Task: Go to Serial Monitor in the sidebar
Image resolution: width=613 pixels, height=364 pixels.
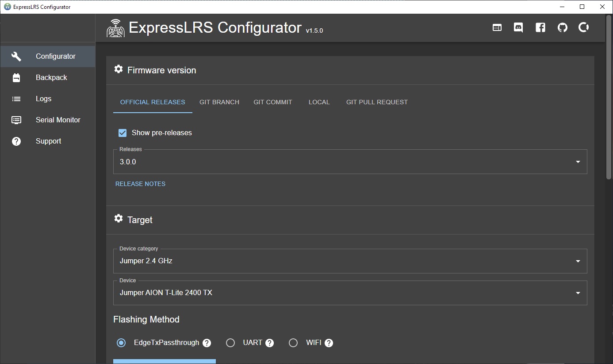Action: [47, 120]
